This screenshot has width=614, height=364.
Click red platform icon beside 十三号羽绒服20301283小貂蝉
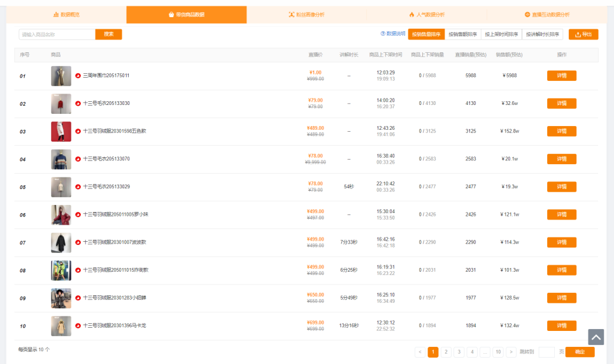click(78, 298)
